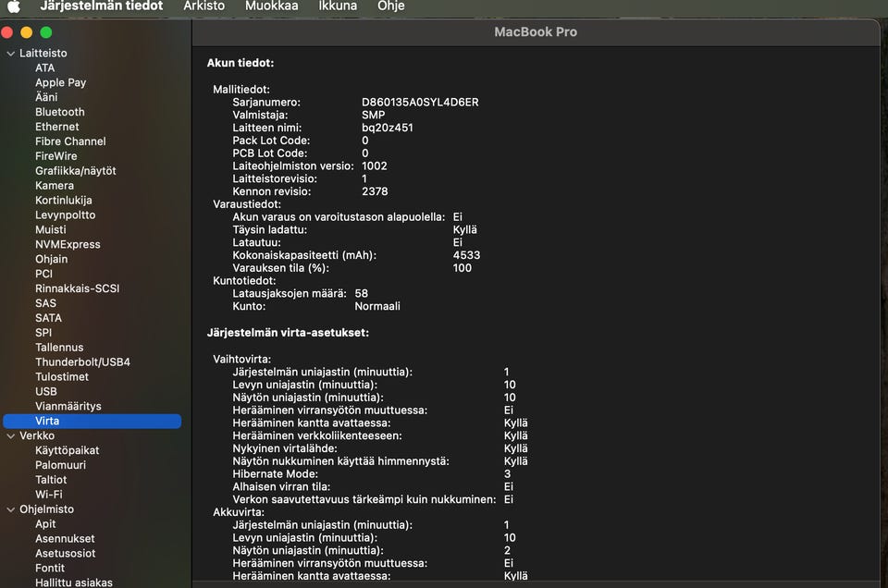The height and width of the screenshot is (588, 888).
Task: Click the Kokonaiskapasiteetti value 4533
Action: coord(466,255)
